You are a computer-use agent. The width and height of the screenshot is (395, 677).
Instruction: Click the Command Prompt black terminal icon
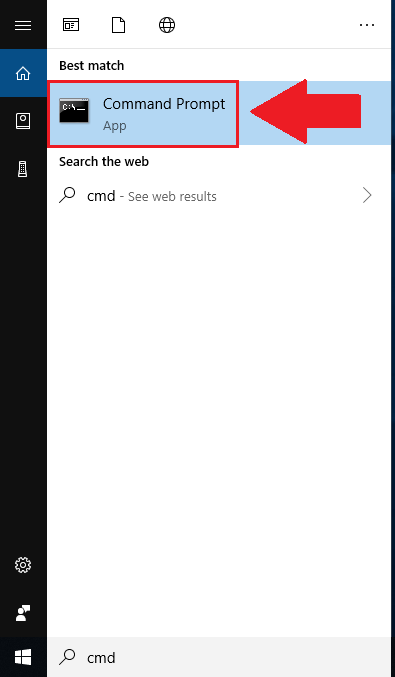(74, 111)
